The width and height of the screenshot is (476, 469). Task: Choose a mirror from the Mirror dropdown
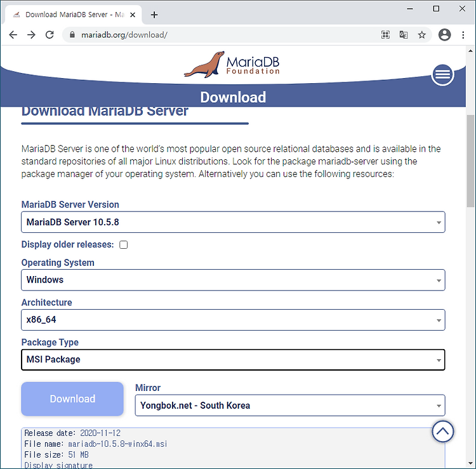pos(290,406)
